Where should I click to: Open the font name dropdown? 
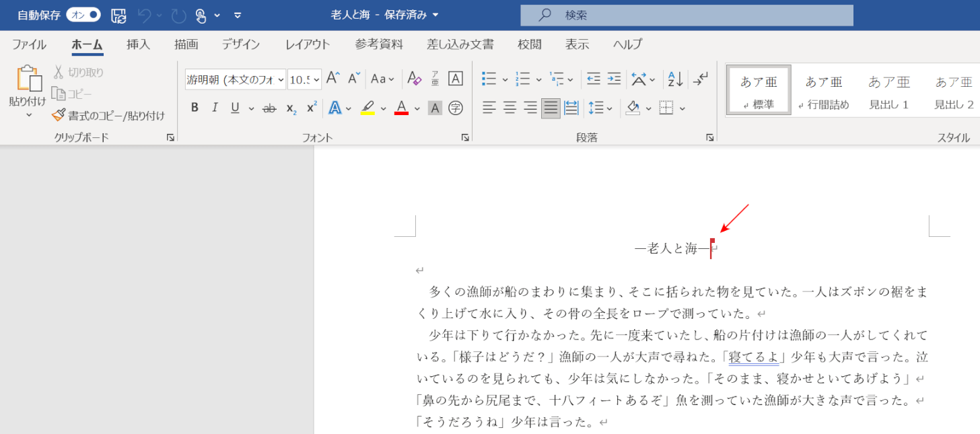click(x=280, y=79)
